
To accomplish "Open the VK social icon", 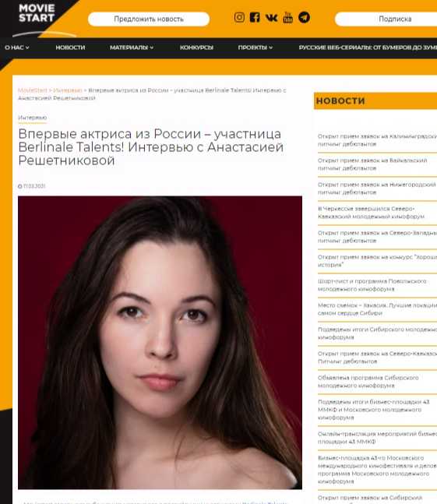I will click(x=271, y=17).
